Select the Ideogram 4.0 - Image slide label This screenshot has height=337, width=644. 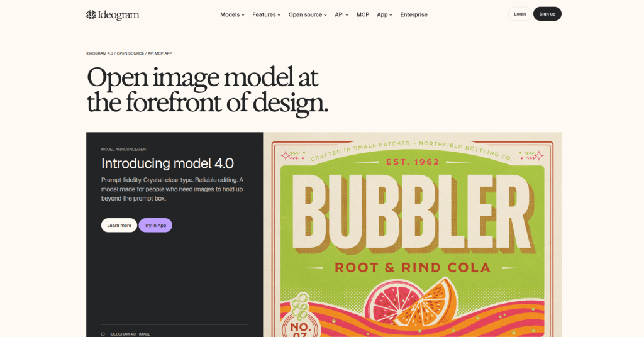[x=130, y=334]
